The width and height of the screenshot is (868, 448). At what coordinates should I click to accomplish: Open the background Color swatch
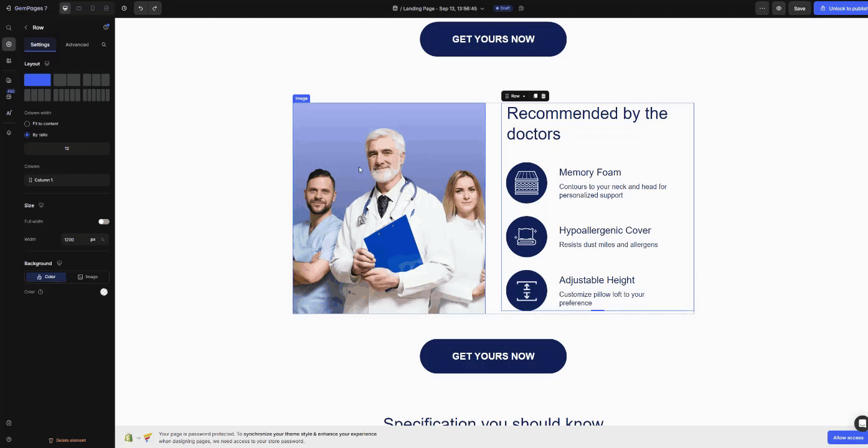point(104,292)
